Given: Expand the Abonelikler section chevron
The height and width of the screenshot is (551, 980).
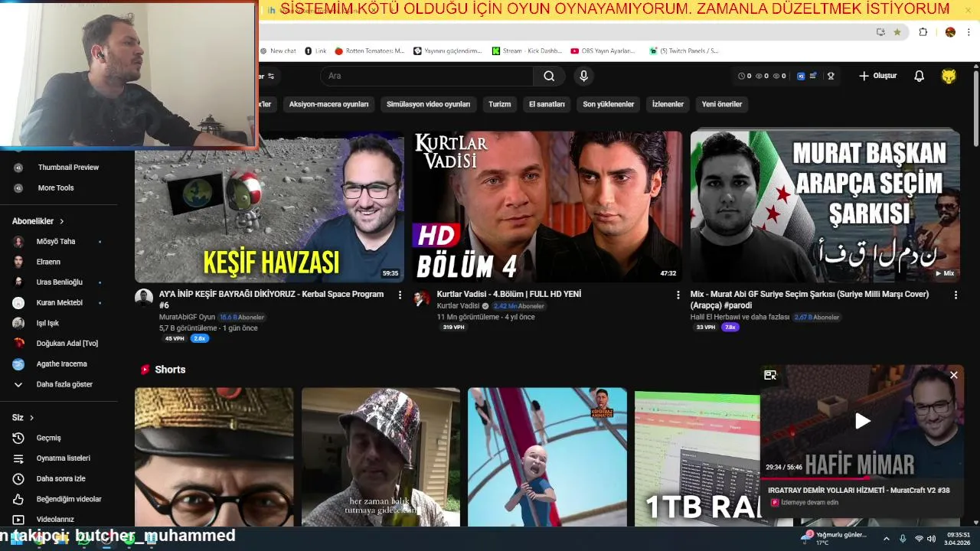Looking at the screenshot, I should [62, 221].
